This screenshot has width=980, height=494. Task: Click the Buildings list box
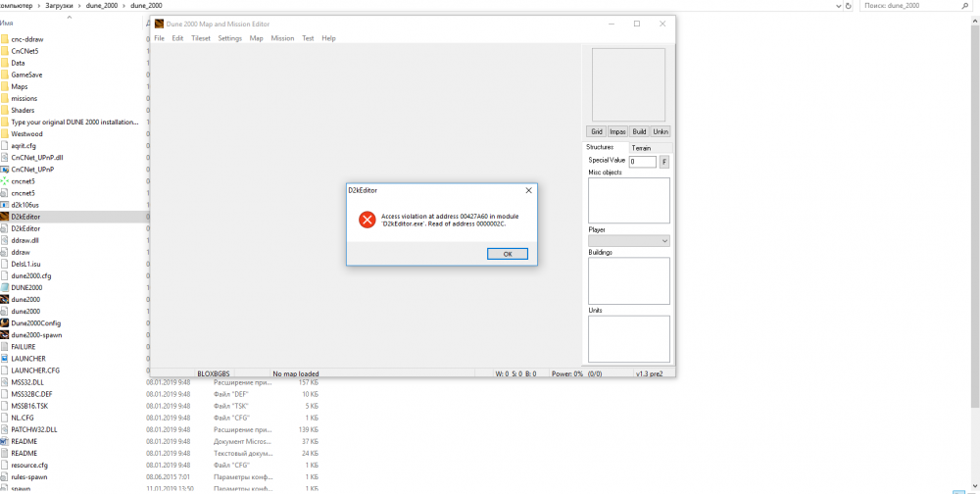[x=629, y=280]
